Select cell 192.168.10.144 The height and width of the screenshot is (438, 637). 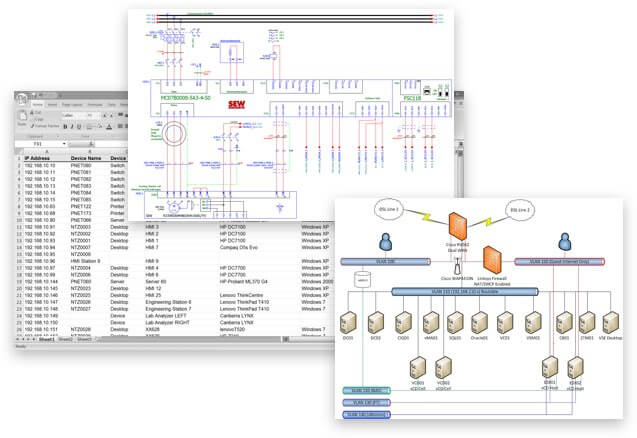pyautogui.click(x=41, y=282)
